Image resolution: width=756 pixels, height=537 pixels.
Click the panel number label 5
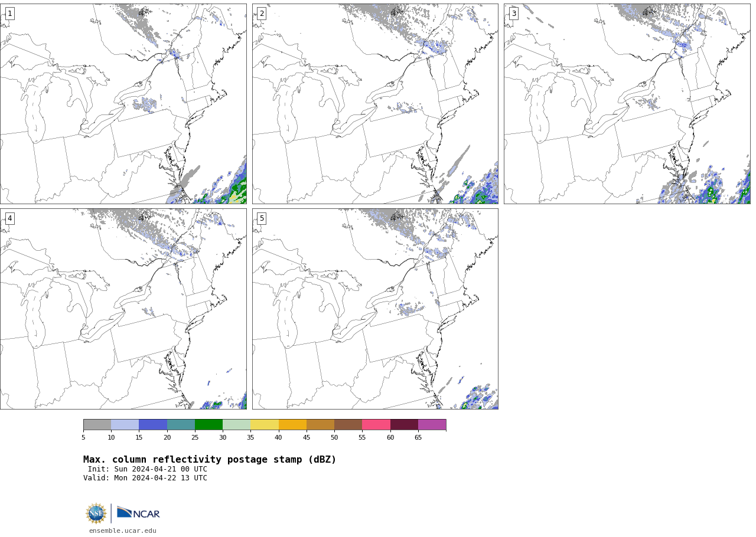tap(262, 218)
